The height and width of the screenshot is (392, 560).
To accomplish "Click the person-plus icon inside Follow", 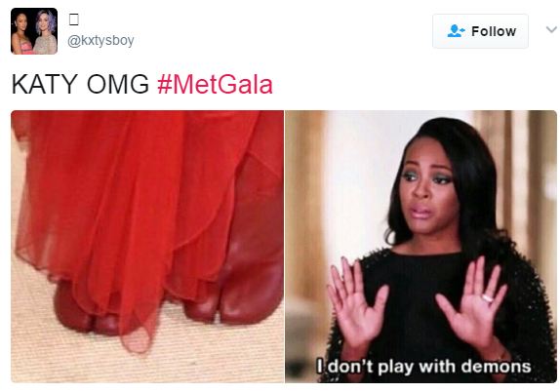I will click(x=456, y=31).
